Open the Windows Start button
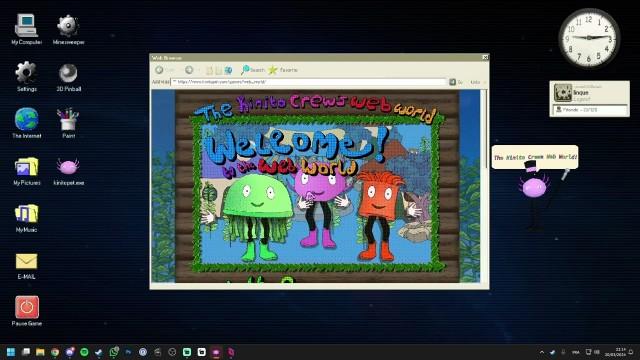This screenshot has width=640, height=360. pos(11,352)
